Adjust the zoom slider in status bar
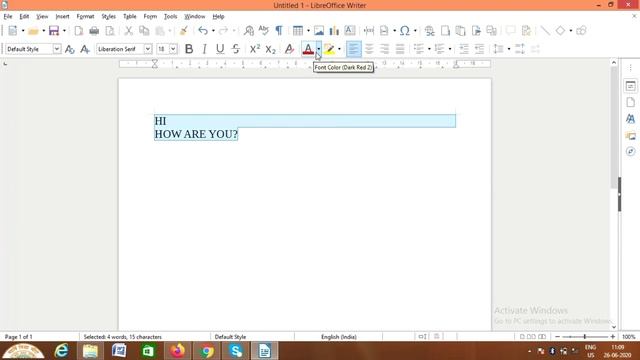This screenshot has height=360, width=640. point(585,337)
